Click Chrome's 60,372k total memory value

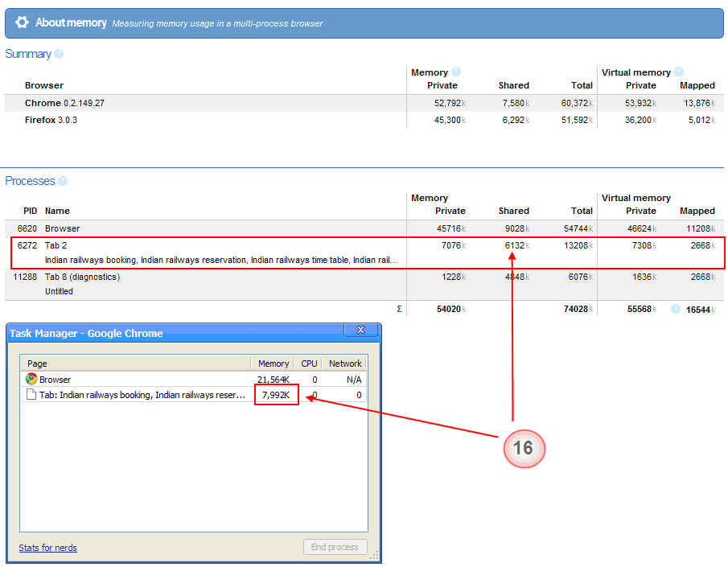(577, 103)
